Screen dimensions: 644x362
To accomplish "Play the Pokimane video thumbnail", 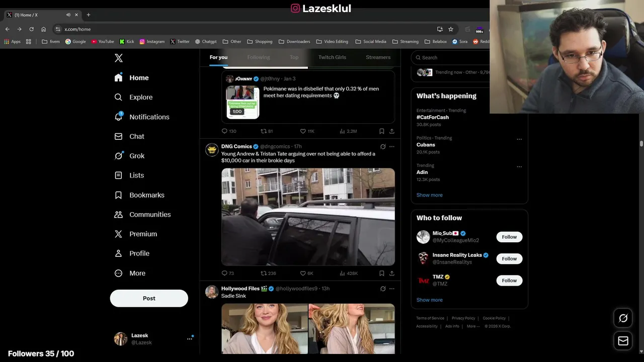I will [x=243, y=102].
